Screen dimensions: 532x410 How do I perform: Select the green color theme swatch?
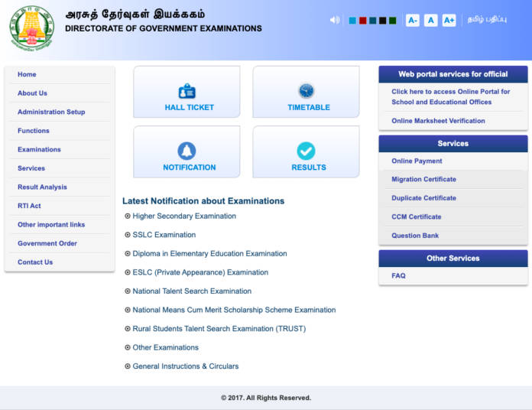click(393, 21)
